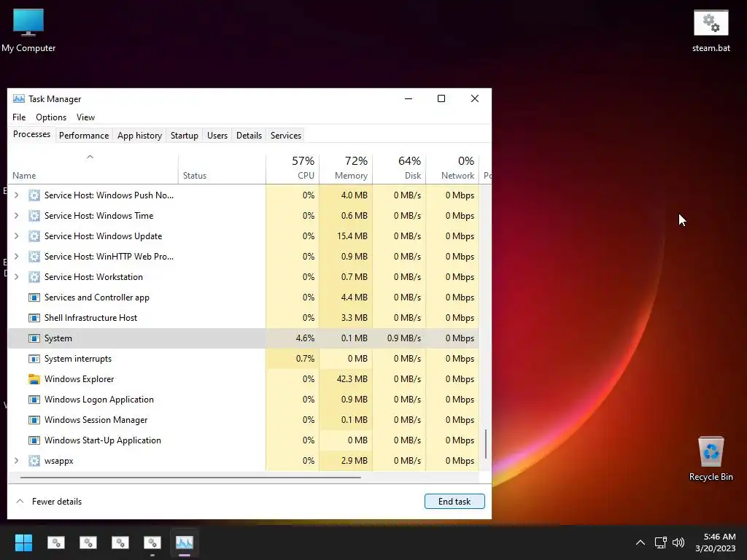The height and width of the screenshot is (560, 747).
Task: Expand the wsappx process group
Action: [16, 461]
